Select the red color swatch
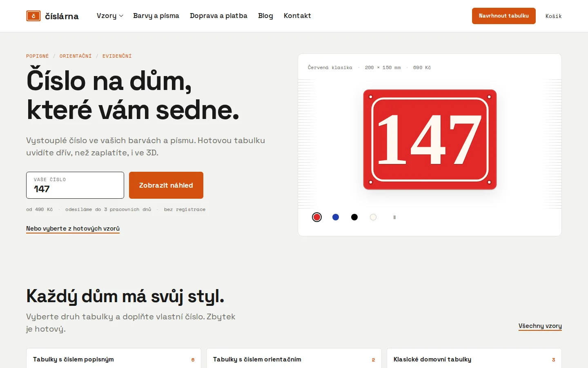Image resolution: width=588 pixels, height=368 pixels. click(x=317, y=217)
